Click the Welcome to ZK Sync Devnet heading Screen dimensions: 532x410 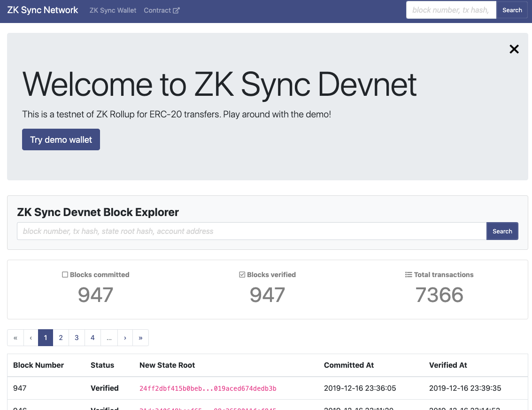(x=219, y=85)
